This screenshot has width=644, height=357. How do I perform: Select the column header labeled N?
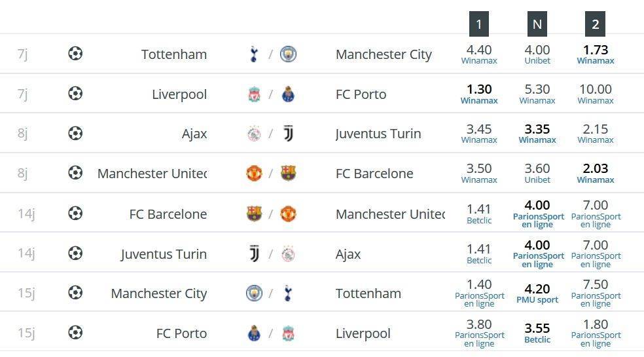(x=537, y=24)
